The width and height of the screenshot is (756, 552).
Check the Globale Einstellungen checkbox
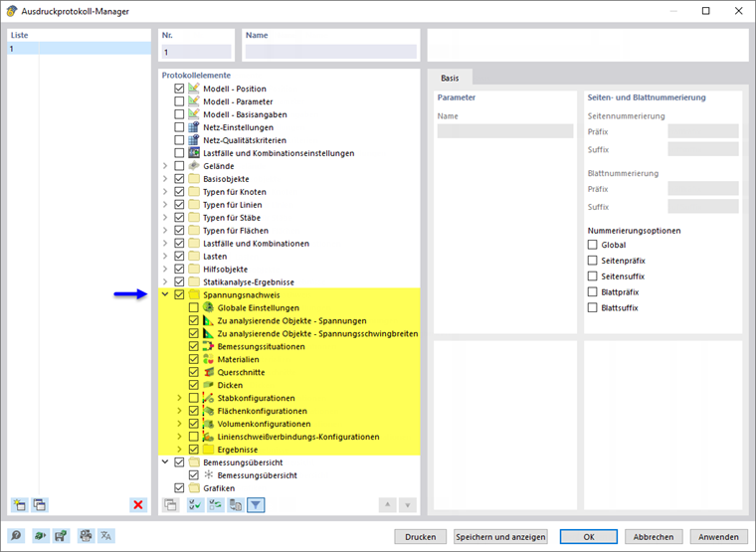point(194,307)
